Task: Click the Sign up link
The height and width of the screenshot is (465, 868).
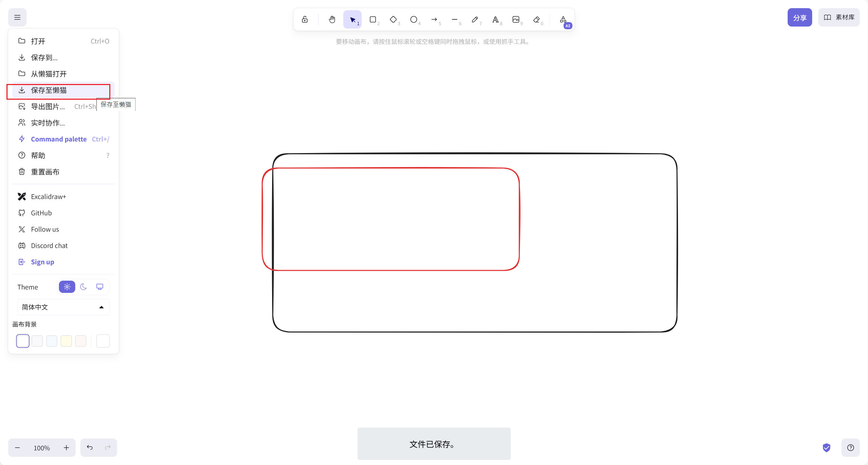Action: click(x=63, y=262)
